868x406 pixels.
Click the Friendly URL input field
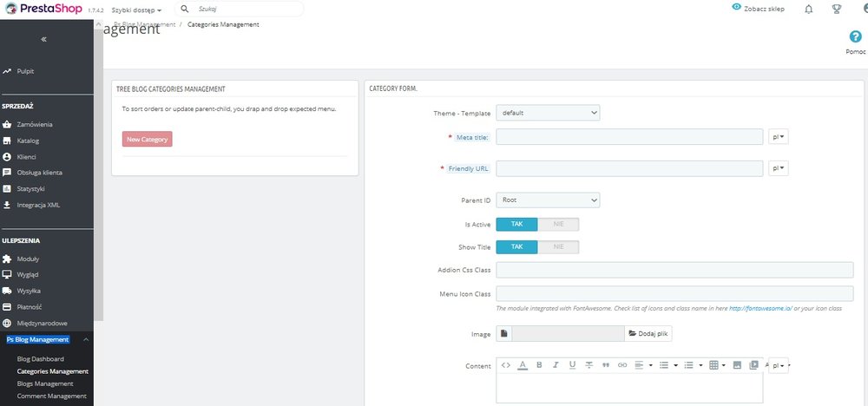tap(629, 168)
